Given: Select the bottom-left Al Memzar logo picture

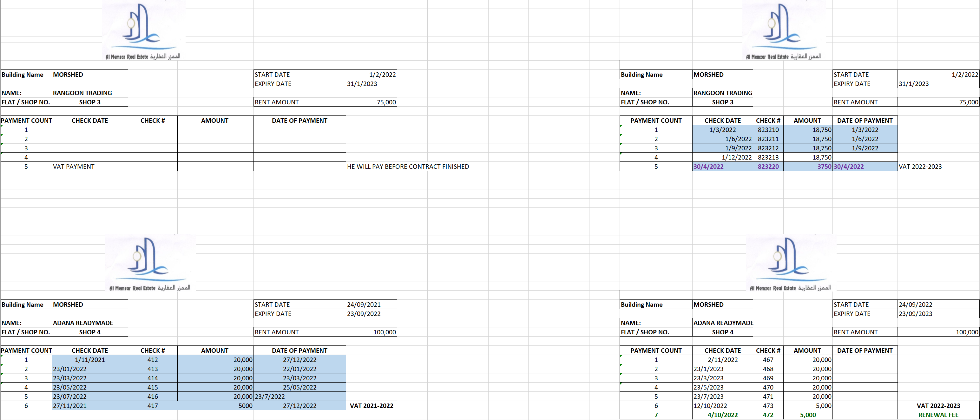Looking at the screenshot, I should [150, 263].
